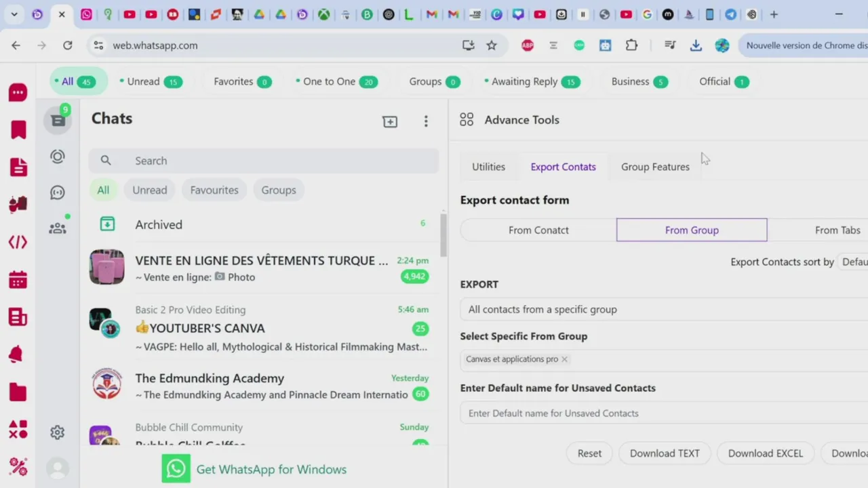Open WhatsApp chats icon with badge 9

click(58, 121)
